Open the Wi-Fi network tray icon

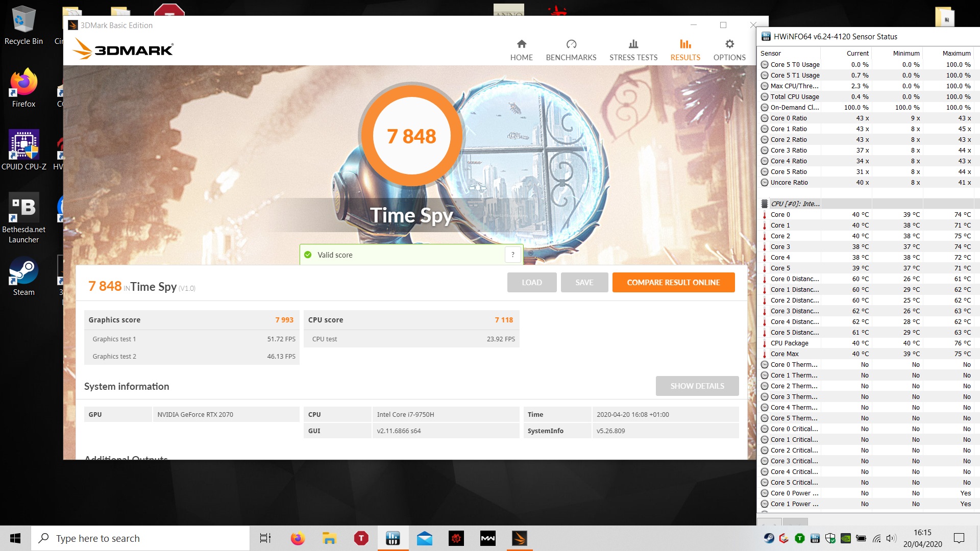(876, 538)
